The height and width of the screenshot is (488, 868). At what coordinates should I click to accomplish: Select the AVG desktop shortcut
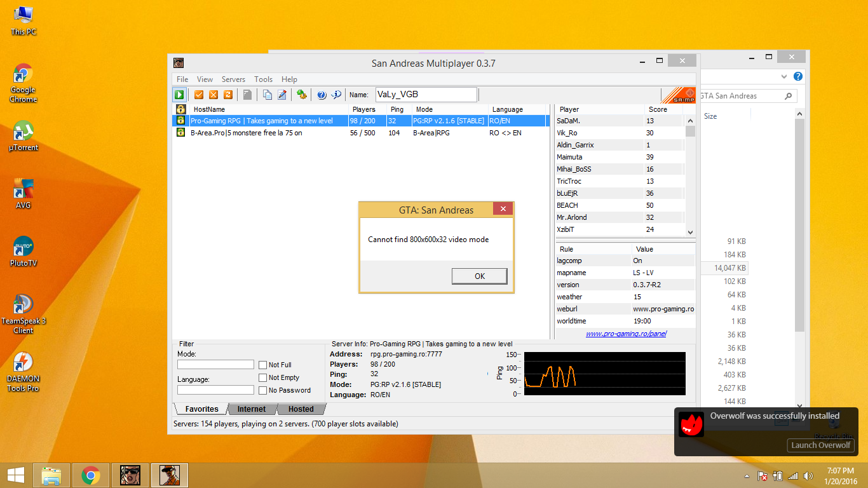24,194
